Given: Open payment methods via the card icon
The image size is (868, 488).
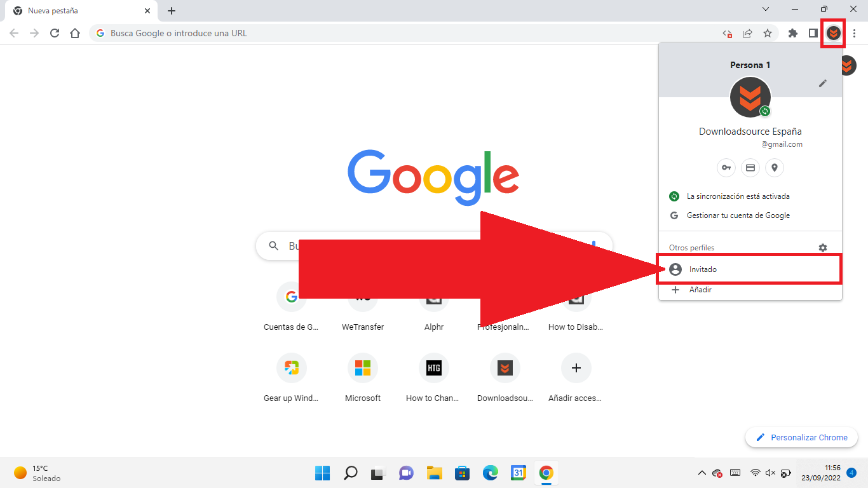Looking at the screenshot, I should tap(750, 168).
